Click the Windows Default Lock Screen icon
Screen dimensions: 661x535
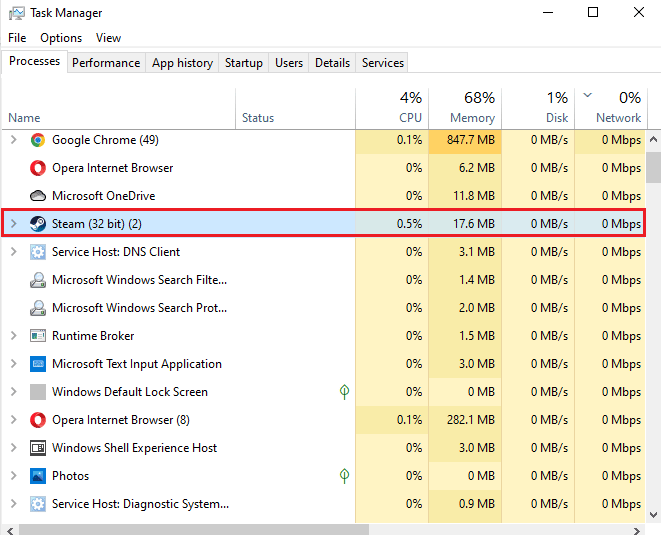point(38,392)
